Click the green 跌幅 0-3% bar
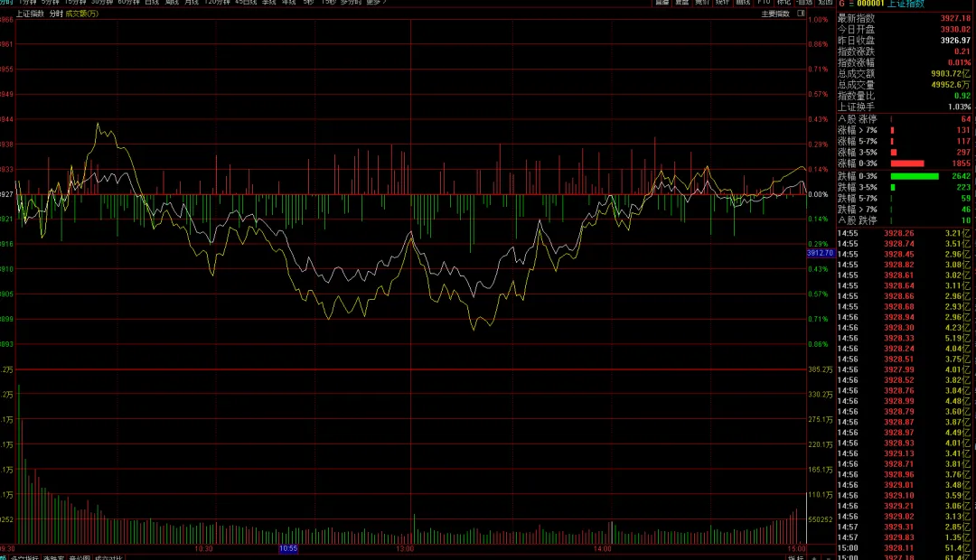The image size is (976, 560). click(915, 176)
